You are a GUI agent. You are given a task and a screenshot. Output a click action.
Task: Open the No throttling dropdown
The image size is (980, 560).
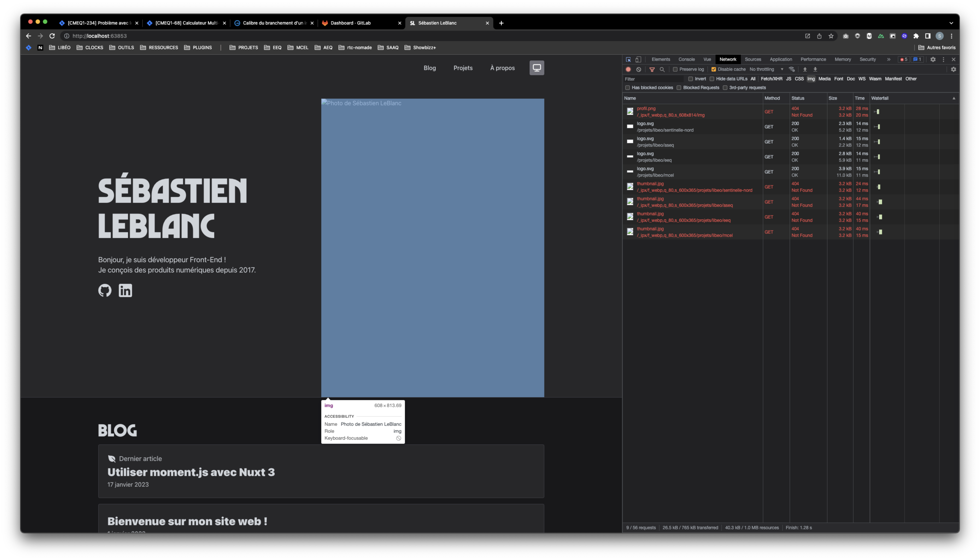click(x=766, y=70)
